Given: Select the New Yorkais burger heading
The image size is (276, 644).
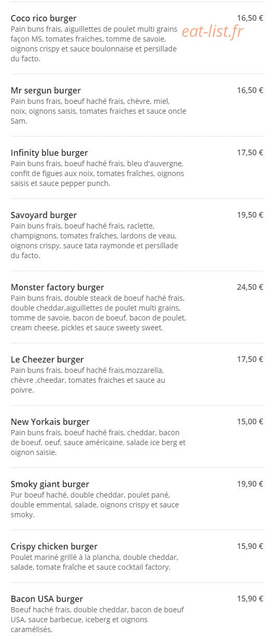Looking at the screenshot, I should [50, 422].
